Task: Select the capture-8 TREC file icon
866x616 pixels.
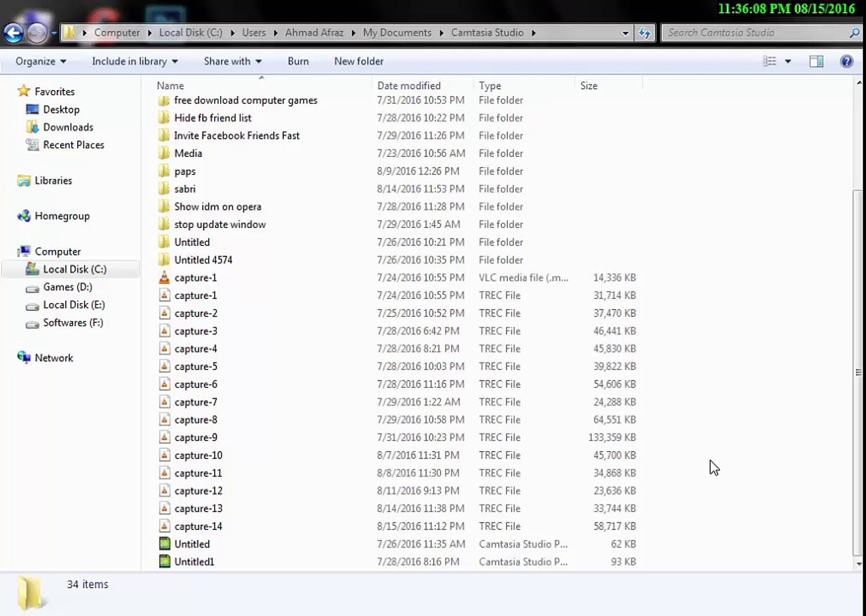Action: pos(164,420)
